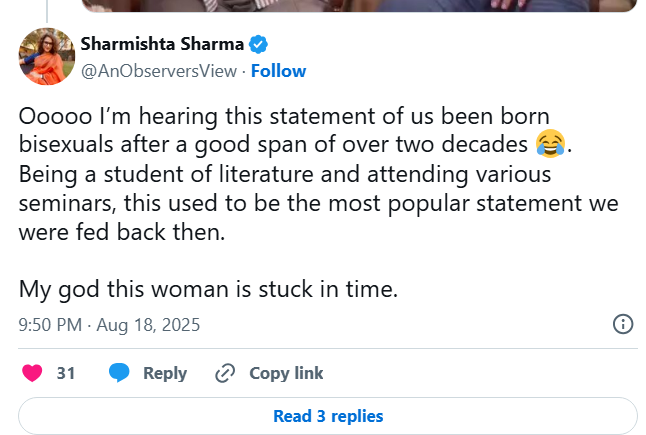Viewport: 646px width, 435px height.
Task: Open the @AnObserversView handle link
Action: (x=158, y=71)
